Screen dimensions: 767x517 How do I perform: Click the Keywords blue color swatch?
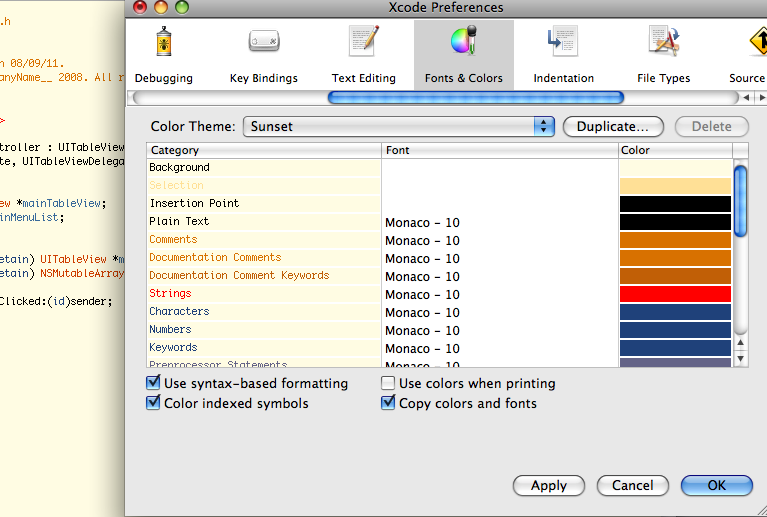676,348
